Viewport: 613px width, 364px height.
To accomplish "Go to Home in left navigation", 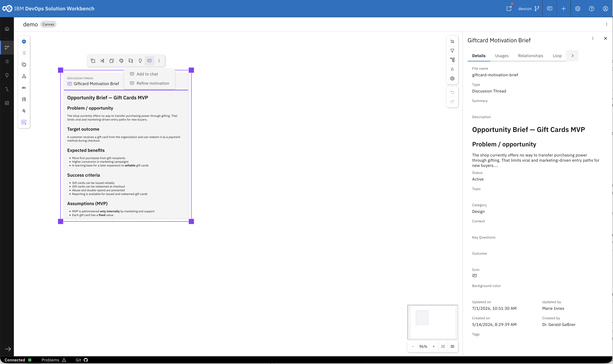I will pyautogui.click(x=7, y=29).
